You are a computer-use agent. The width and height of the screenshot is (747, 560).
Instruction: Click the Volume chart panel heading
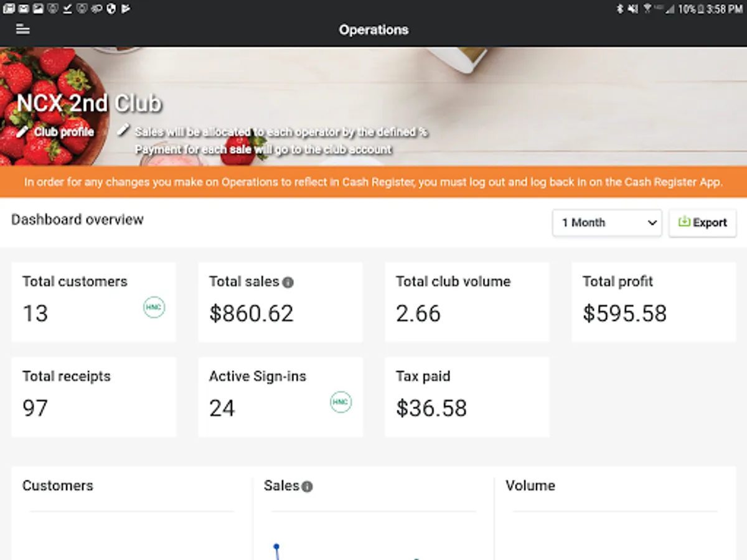(x=530, y=486)
